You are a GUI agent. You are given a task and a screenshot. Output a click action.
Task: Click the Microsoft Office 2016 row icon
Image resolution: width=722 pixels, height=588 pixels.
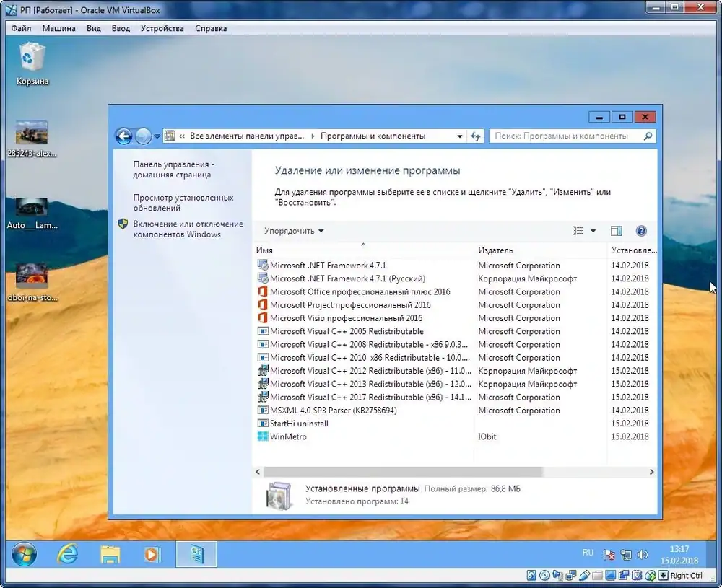(x=263, y=291)
